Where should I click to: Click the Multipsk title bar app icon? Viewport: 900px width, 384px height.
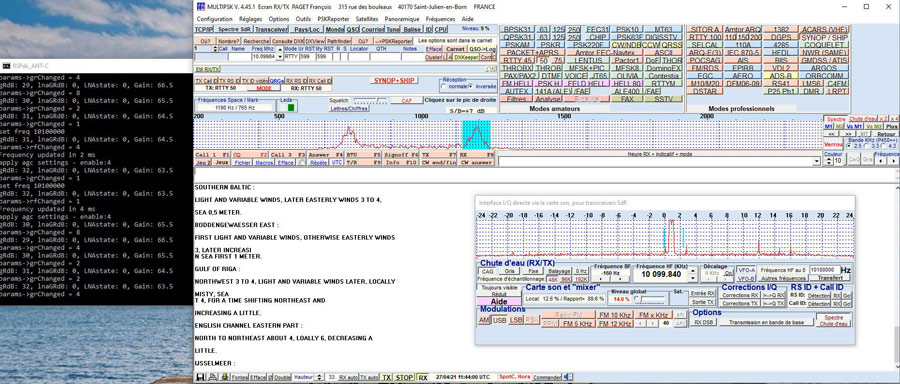click(x=200, y=7)
